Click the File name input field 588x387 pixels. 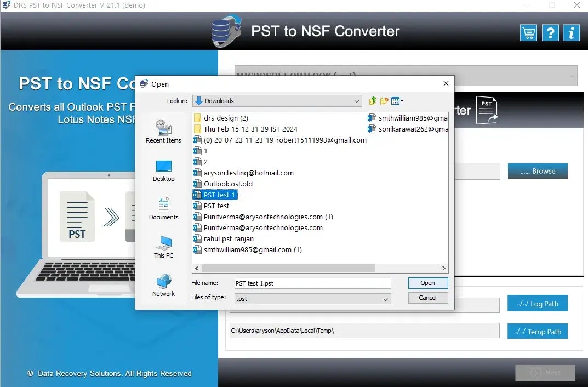312,283
